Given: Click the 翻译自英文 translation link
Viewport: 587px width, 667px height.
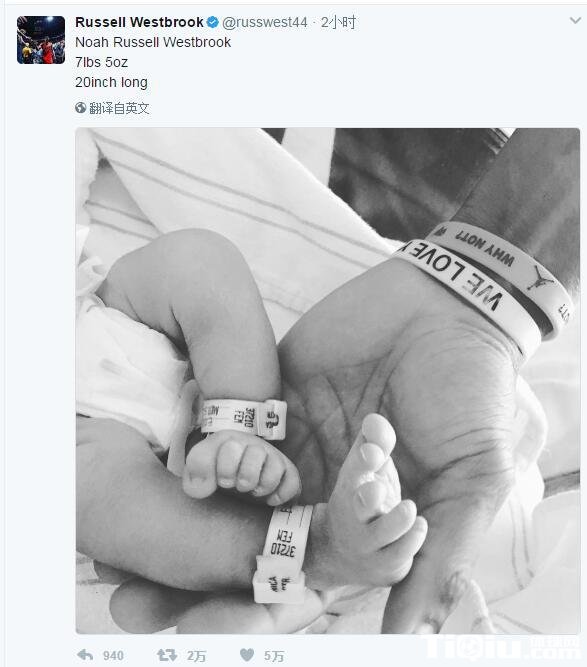Looking at the screenshot, I should tap(119, 108).
